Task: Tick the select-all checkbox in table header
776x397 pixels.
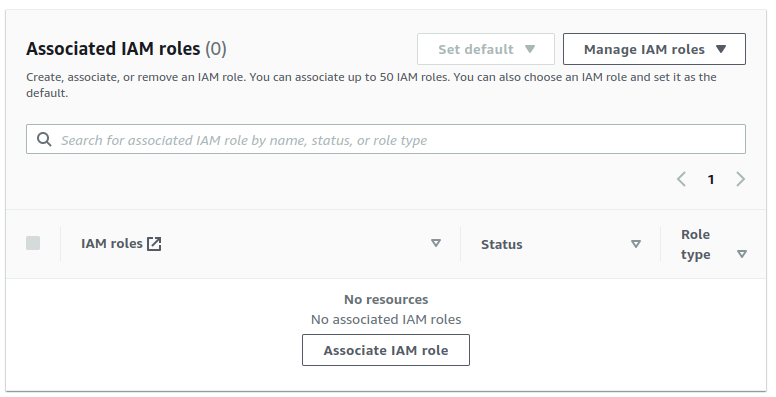Action: (x=33, y=243)
